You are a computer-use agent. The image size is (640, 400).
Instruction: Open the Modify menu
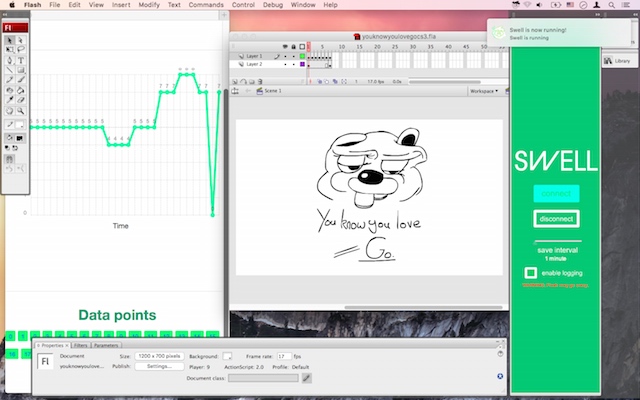149,5
